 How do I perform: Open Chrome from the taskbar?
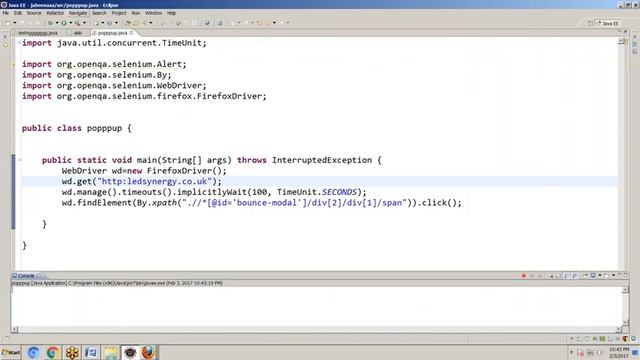coord(52,352)
